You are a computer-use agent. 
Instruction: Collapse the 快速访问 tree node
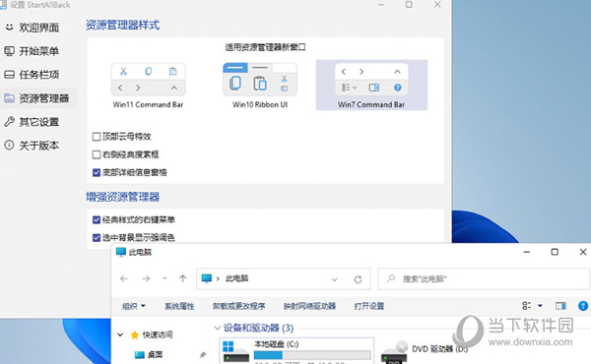coord(120,334)
